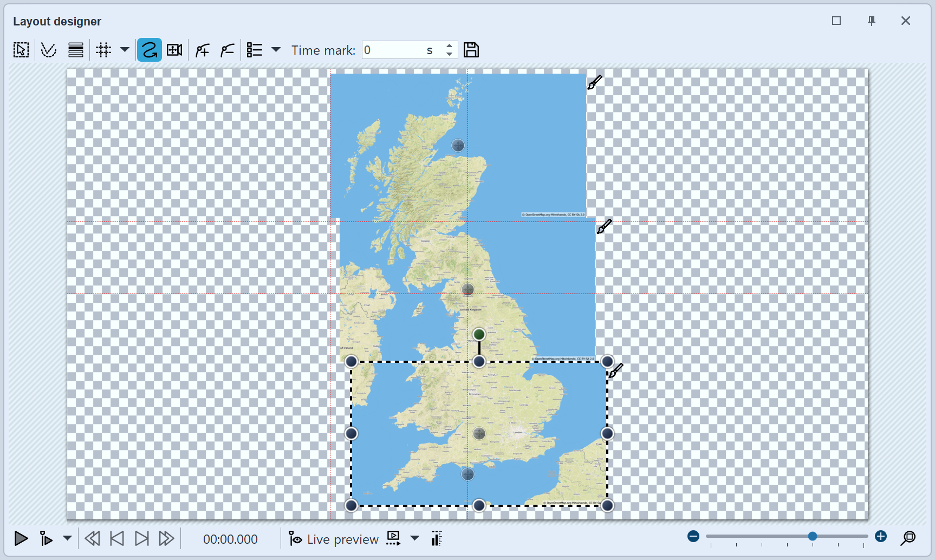Screen dimensions: 935x560
Task: Add a motion path point
Action: (x=202, y=49)
